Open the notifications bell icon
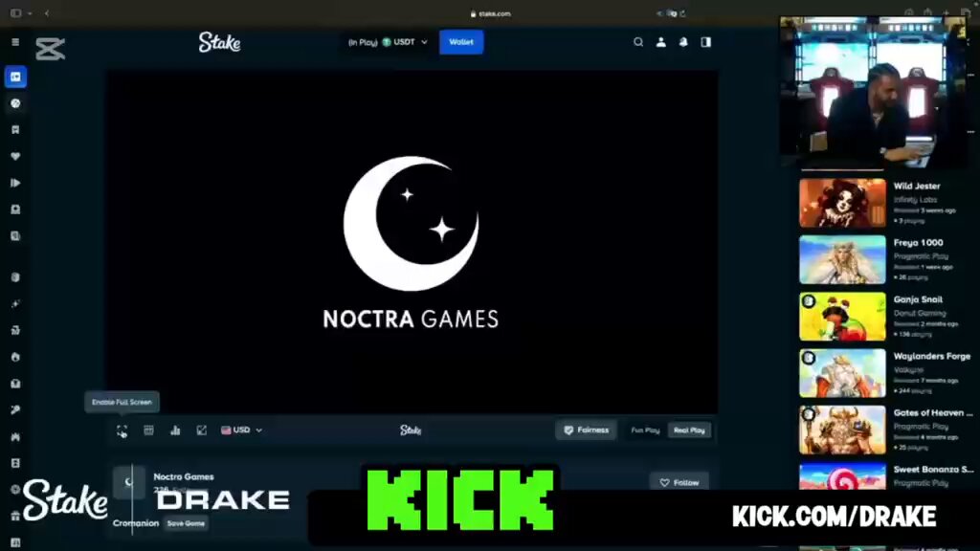The height and width of the screenshot is (551, 980). 683,42
